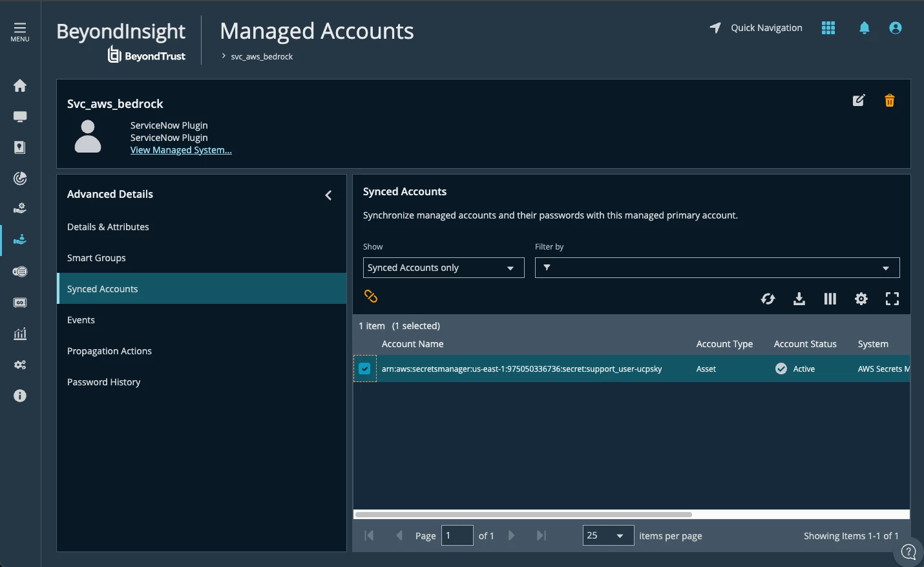Open grid configuration gear

(861, 299)
